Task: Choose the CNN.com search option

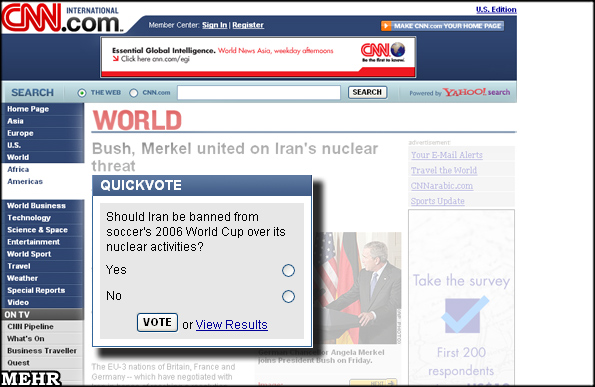Action: tap(133, 93)
